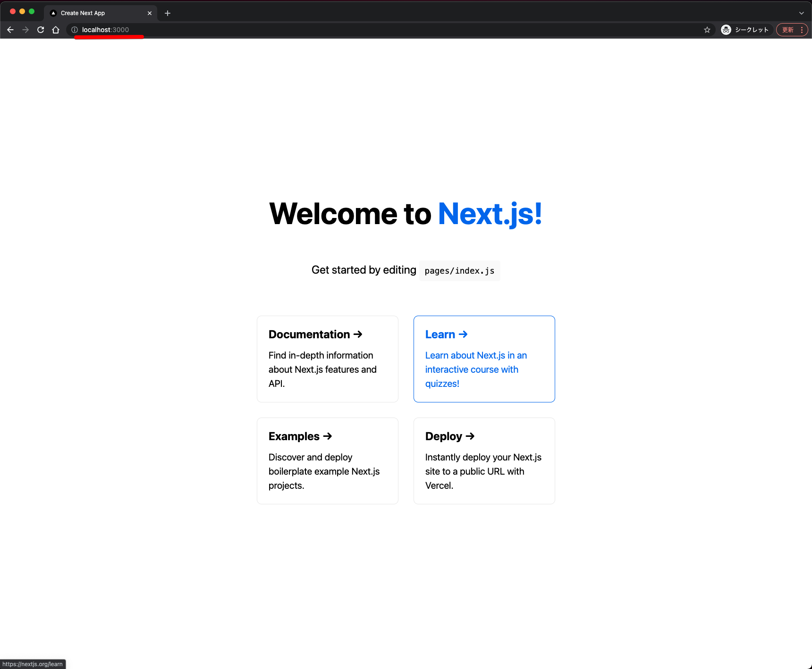Open the Learn card
Image resolution: width=812 pixels, height=669 pixels.
point(484,359)
